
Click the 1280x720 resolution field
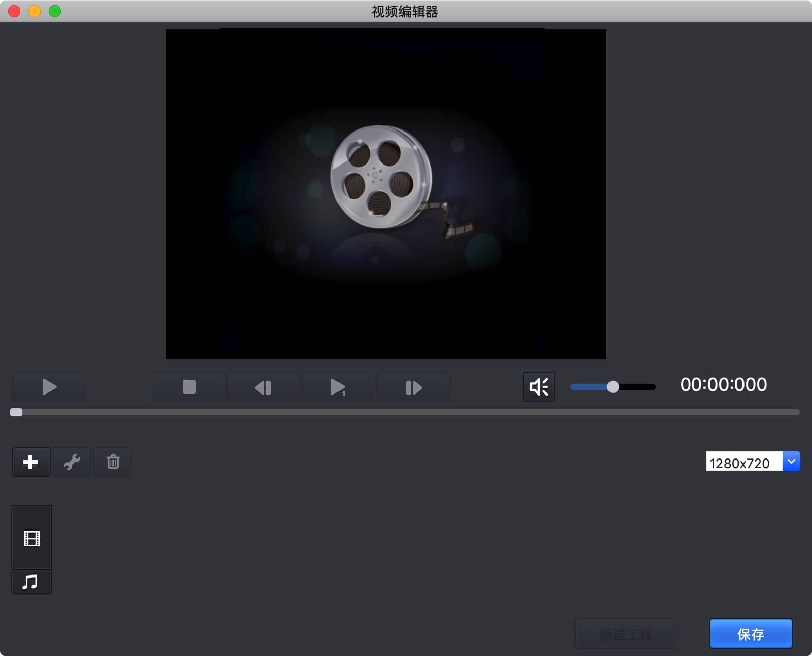pyautogui.click(x=744, y=462)
